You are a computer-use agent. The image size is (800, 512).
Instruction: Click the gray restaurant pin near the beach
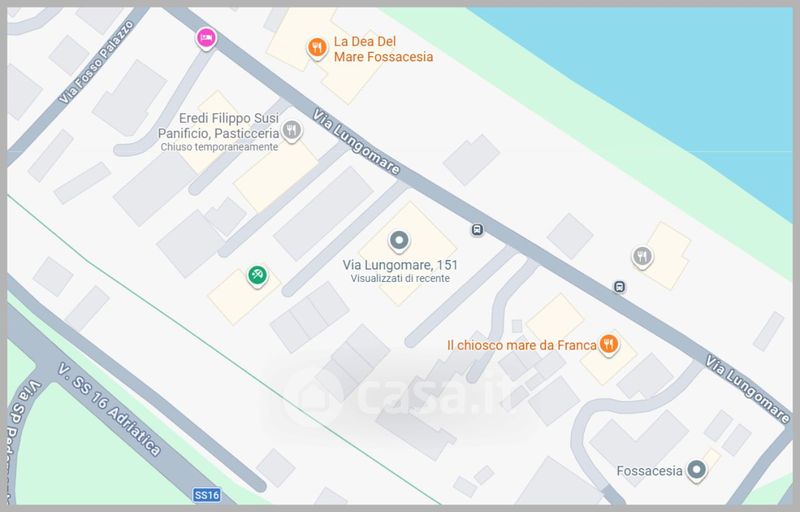(642, 257)
